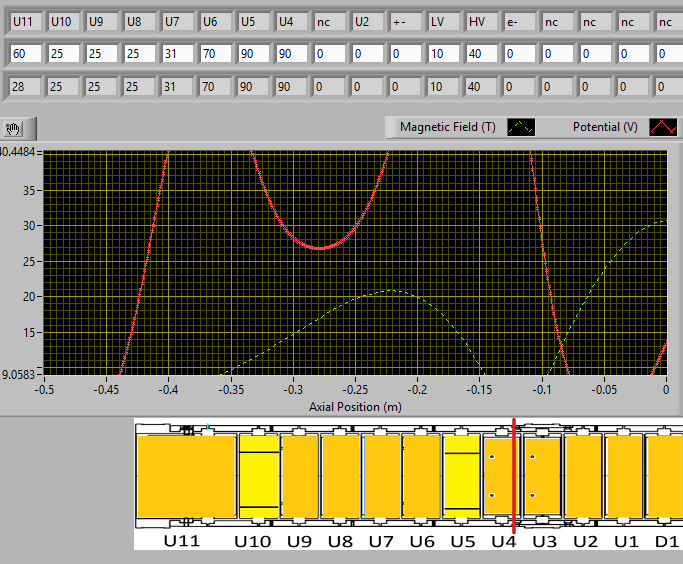Click the U8 electrode block in the diagram
The image size is (683, 564).
(340, 476)
